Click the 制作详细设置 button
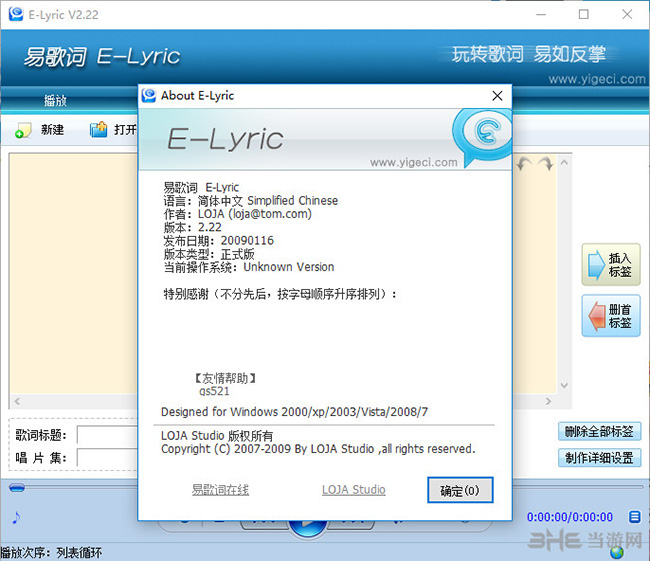Screen dimensions: 650x561 599,458
